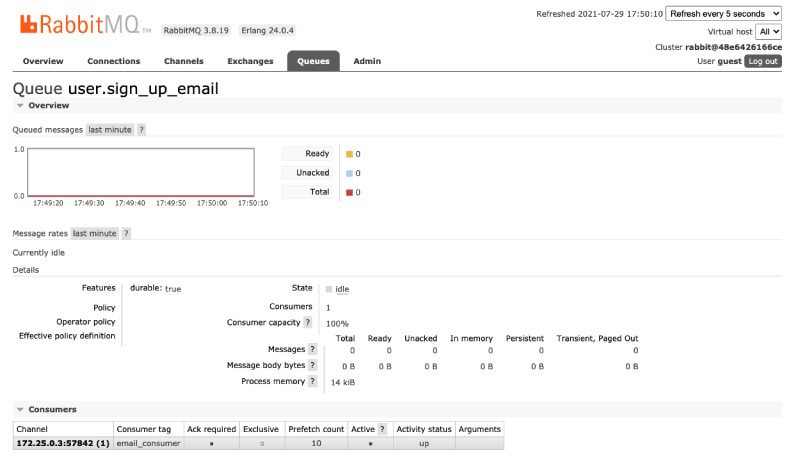Open channel 172.25.0.3:57842 (1) link
The height and width of the screenshot is (457, 800).
[x=63, y=443]
